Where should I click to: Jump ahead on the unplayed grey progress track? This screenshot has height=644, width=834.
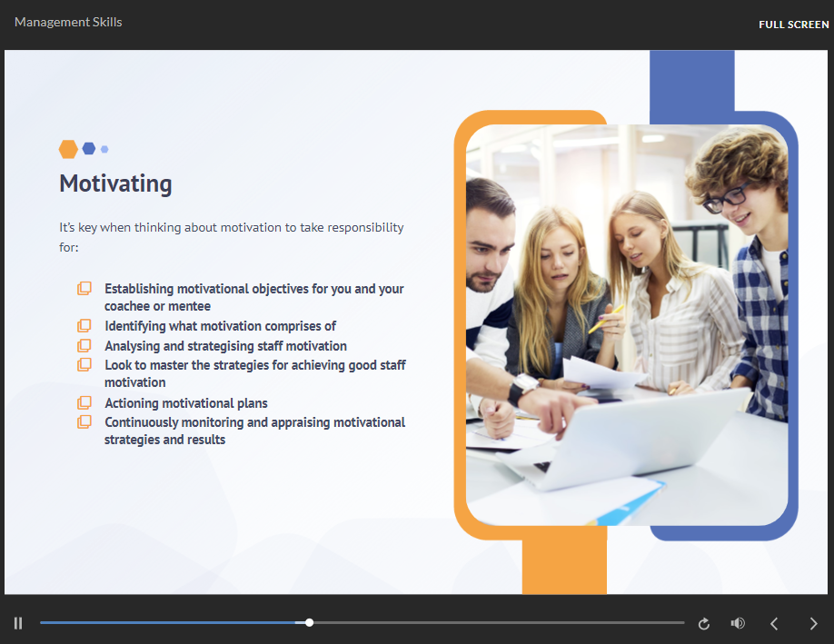(x=500, y=623)
